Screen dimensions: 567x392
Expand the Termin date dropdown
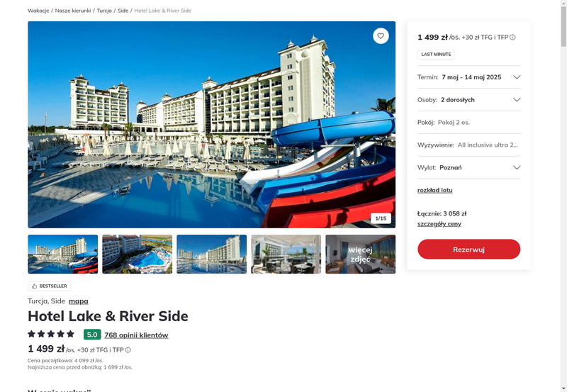468,77
